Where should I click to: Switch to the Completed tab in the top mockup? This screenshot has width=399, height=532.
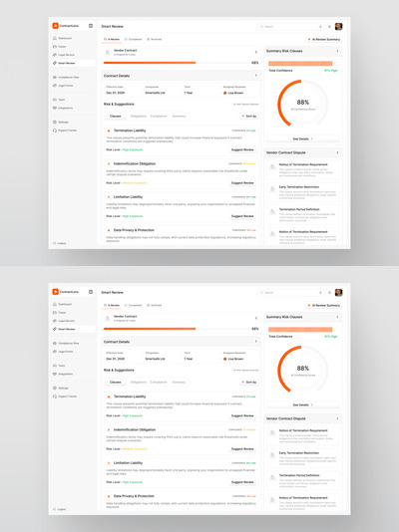click(133, 40)
